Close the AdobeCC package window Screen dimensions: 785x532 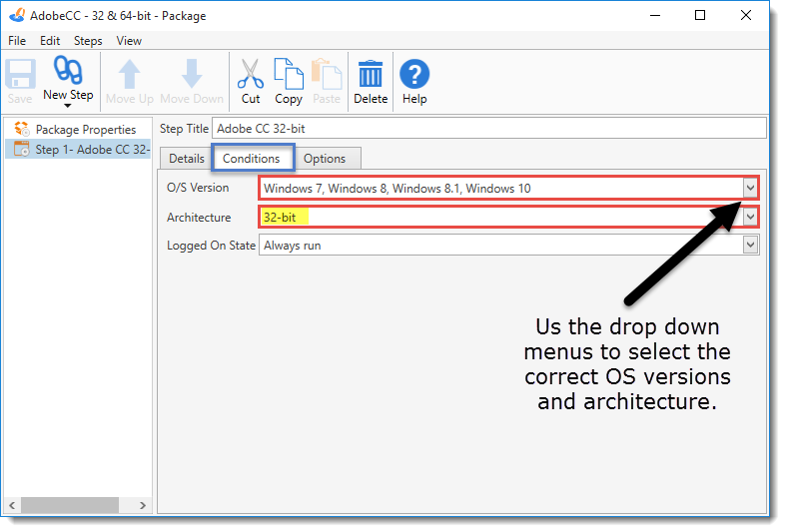(746, 16)
